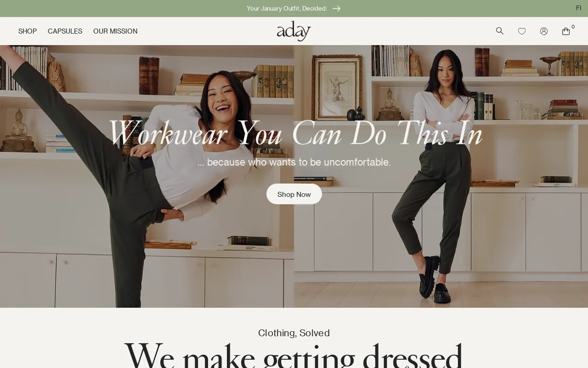Click the arrow in the announcement bar
This screenshot has height=368, width=588.
point(337,8)
